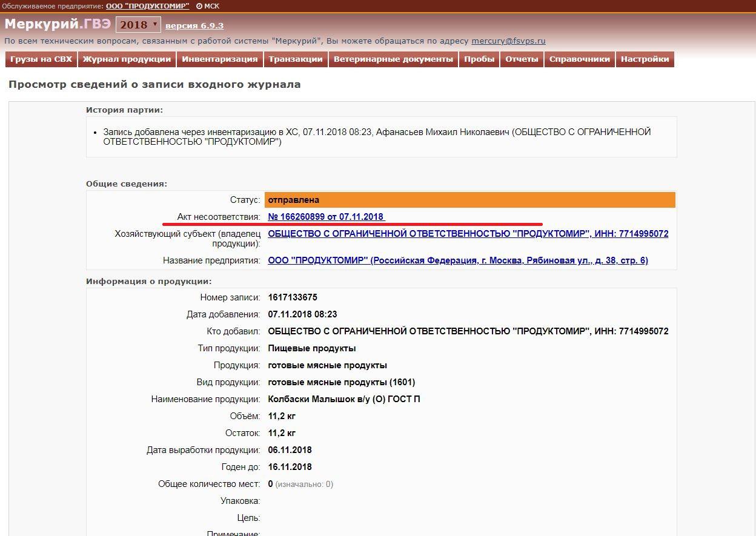Open the Настройки menu

tap(645, 59)
